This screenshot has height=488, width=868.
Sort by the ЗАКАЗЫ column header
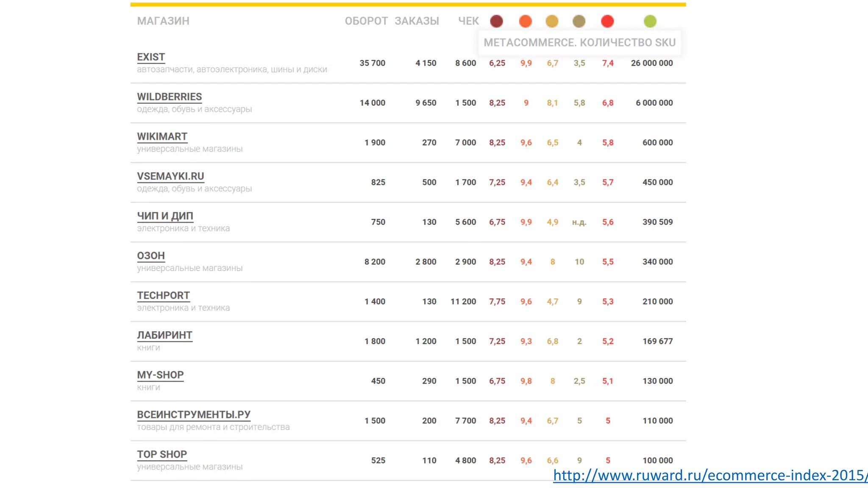click(417, 21)
